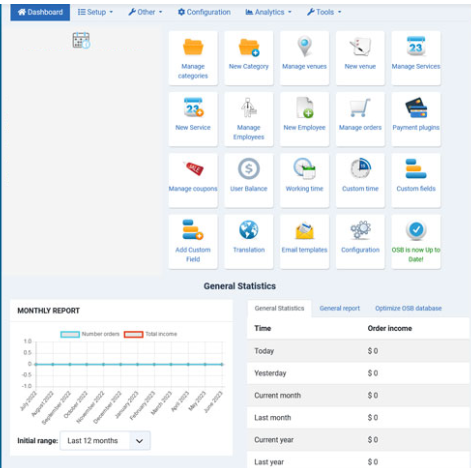
Task: Open Working time clock icon
Action: (x=304, y=169)
